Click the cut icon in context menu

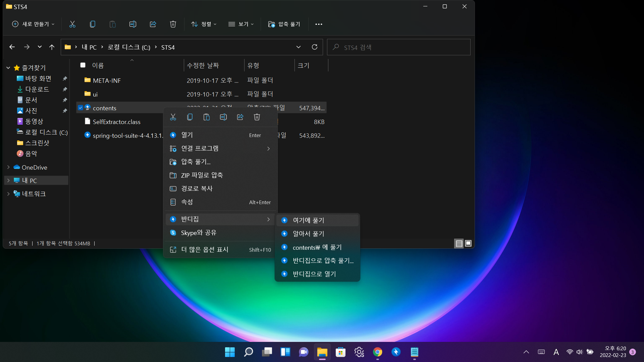pyautogui.click(x=173, y=117)
